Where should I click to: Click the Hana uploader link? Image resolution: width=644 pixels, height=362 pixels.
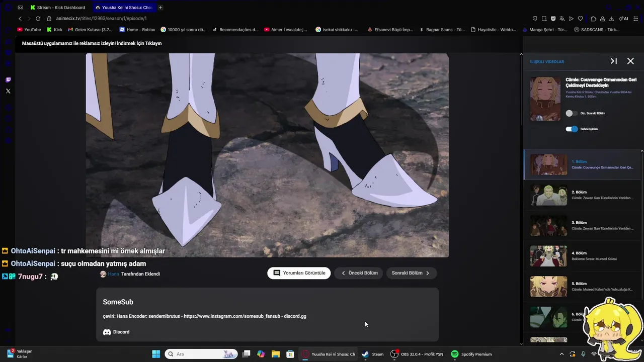(x=113, y=274)
